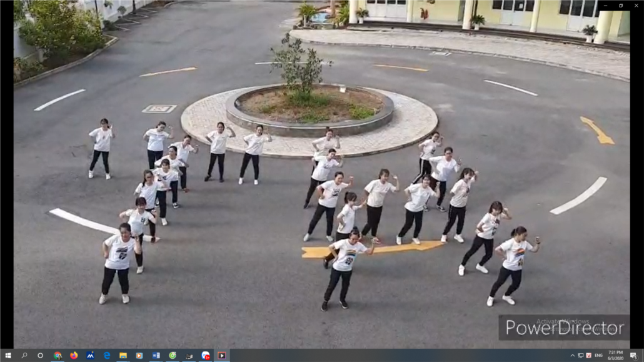Open the red V tray icon

pos(588,355)
